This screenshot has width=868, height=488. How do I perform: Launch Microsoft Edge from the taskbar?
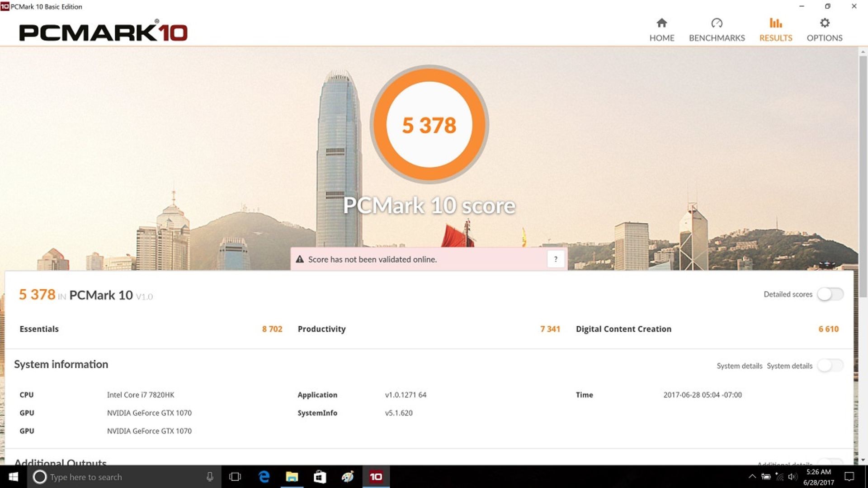point(264,477)
